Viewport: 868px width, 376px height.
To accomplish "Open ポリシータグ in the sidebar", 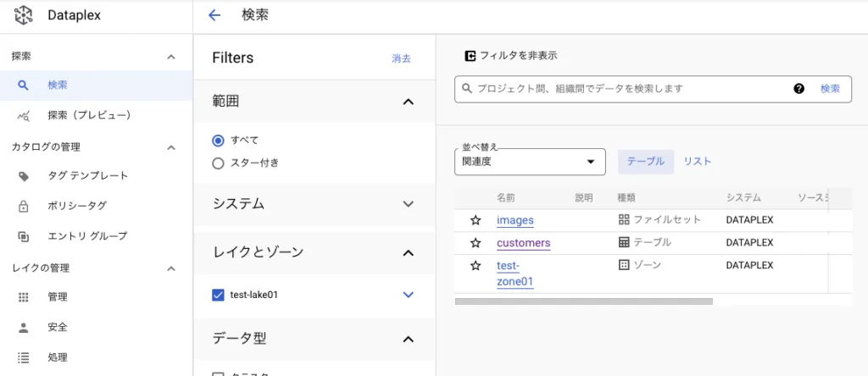I will click(97, 207).
